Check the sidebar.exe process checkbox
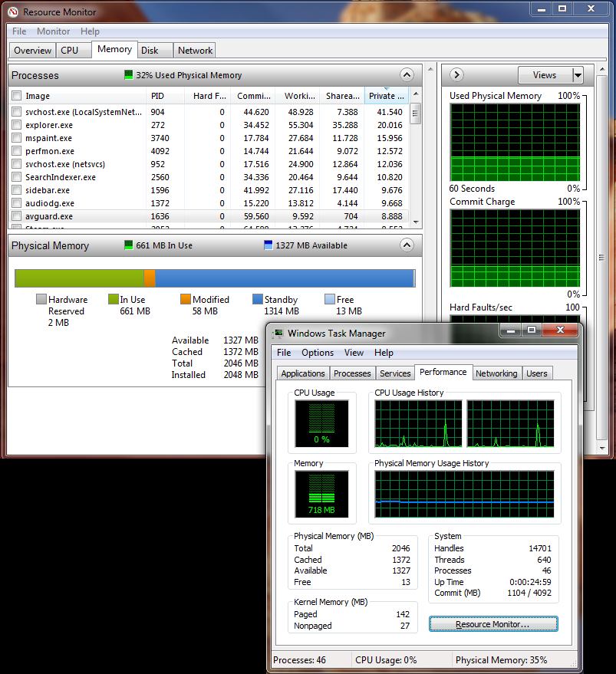This screenshot has width=616, height=674. [17, 190]
